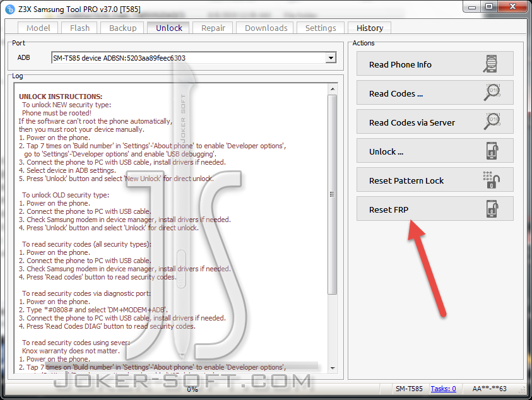
Task: Click the magnifier-phone icon on Read Phone Info
Action: [x=491, y=64]
